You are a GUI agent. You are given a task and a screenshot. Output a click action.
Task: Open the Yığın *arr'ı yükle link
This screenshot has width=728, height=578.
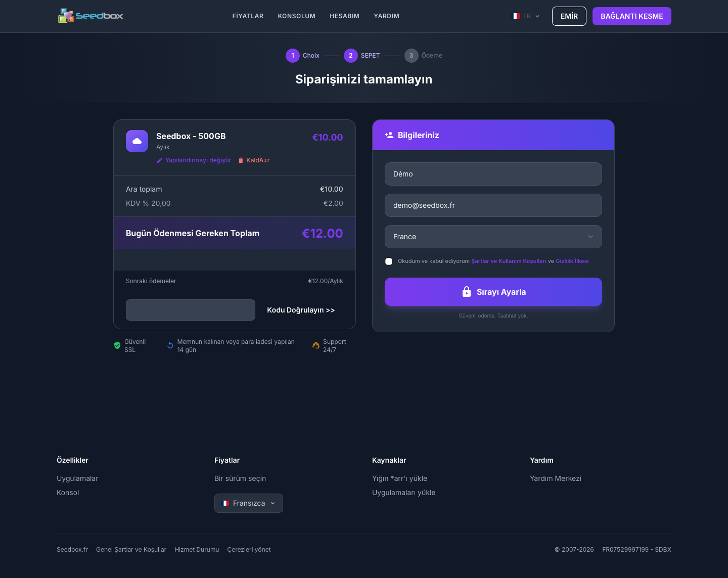(399, 478)
